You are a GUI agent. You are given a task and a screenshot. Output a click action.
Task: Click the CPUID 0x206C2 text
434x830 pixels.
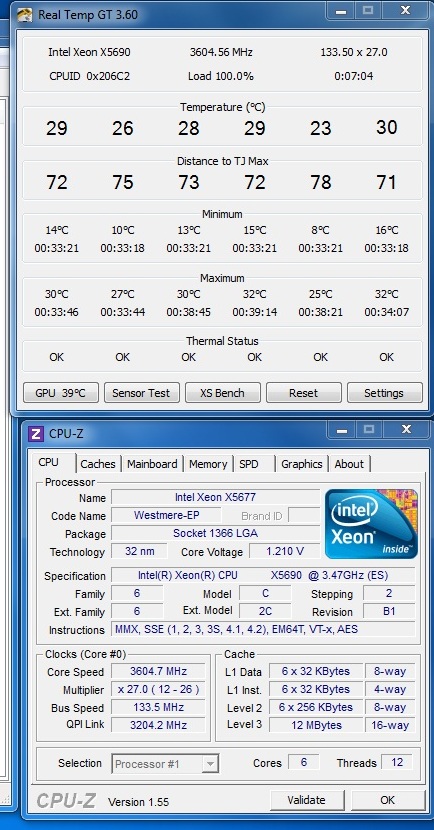[89, 76]
